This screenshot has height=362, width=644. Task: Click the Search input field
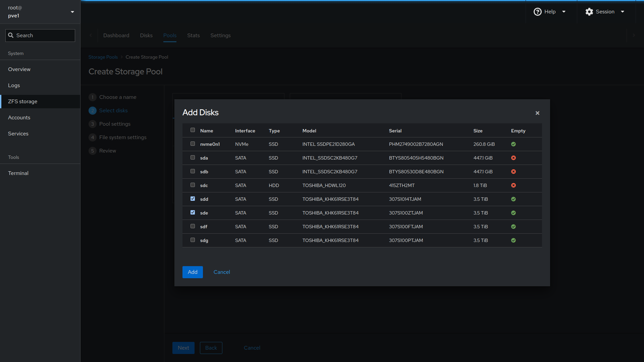[x=40, y=36]
